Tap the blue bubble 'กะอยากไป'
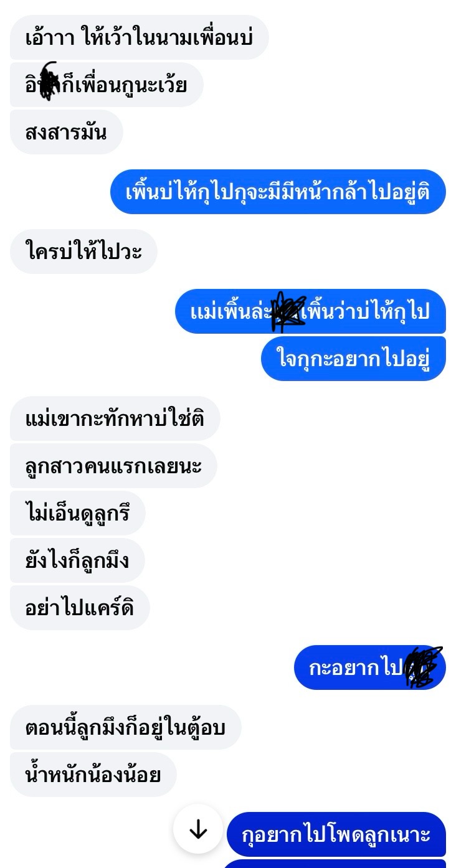 370,668
